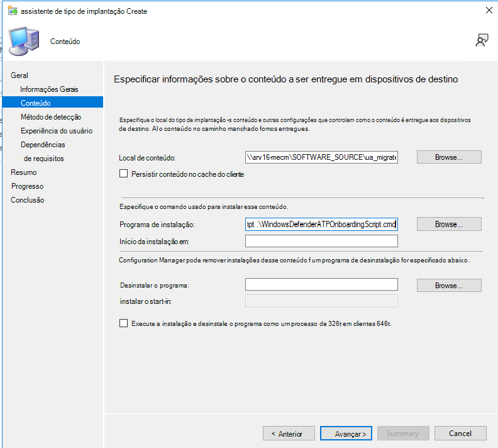Click the 'Configuration Manager pode remover' paragraph
Screen dimensions: 498x448
click(294, 260)
